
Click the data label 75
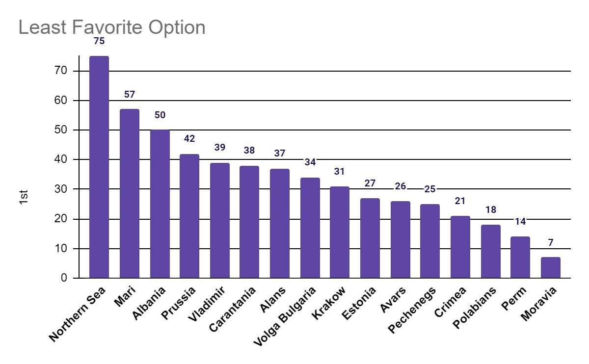point(99,41)
